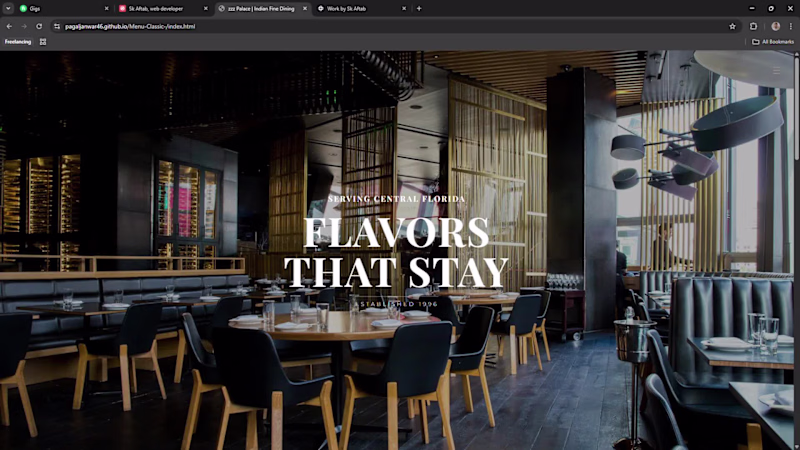Switch to Sk Aftab, web developer tab
The height and width of the screenshot is (450, 800).
click(162, 8)
